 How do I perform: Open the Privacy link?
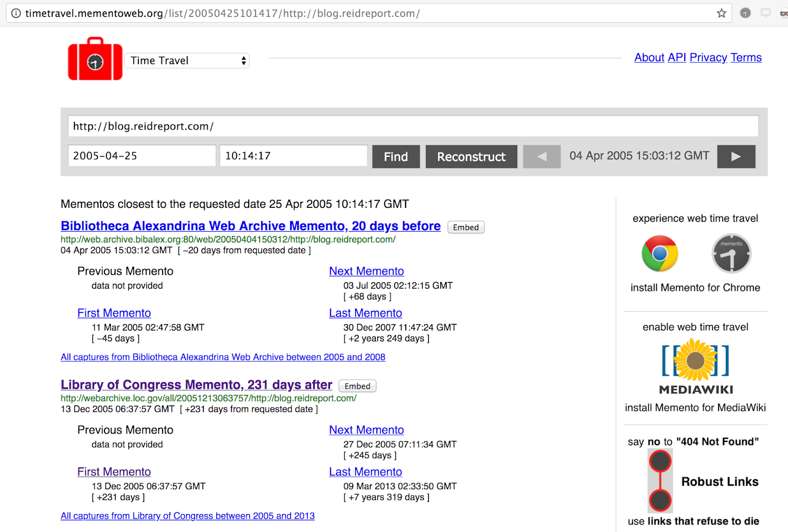[708, 58]
